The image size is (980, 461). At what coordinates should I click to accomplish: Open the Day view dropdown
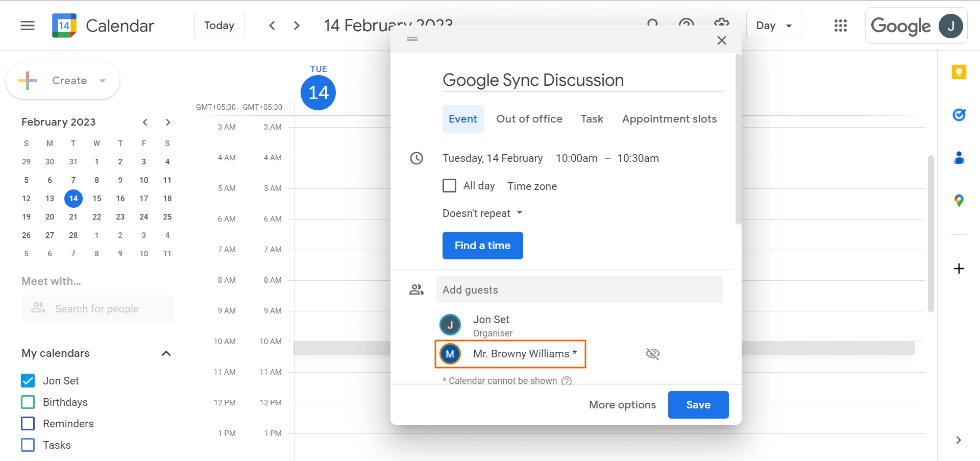click(x=774, y=26)
